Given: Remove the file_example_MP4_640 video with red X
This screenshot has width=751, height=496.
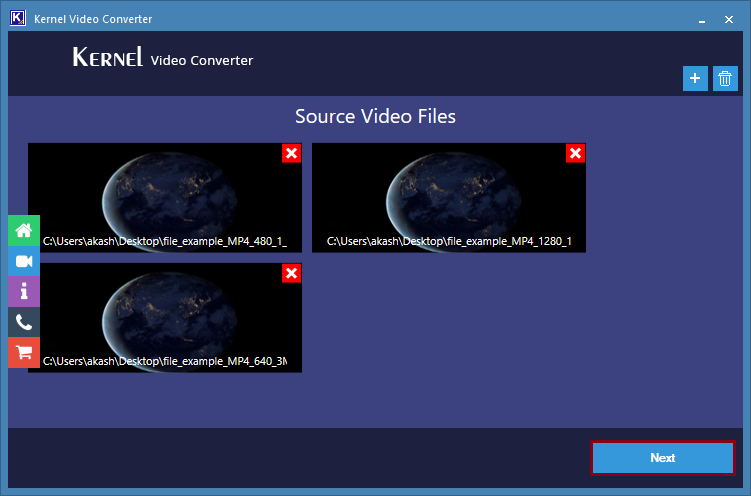Looking at the screenshot, I should (x=291, y=273).
